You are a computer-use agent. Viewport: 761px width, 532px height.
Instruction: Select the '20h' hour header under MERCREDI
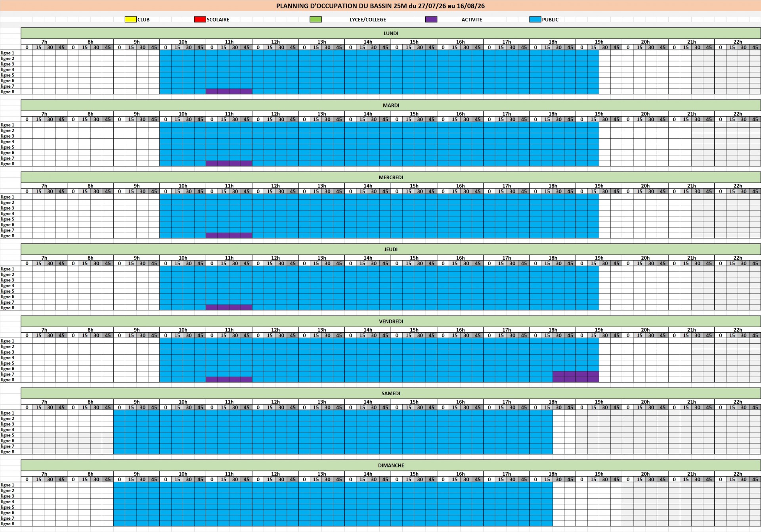645,186
